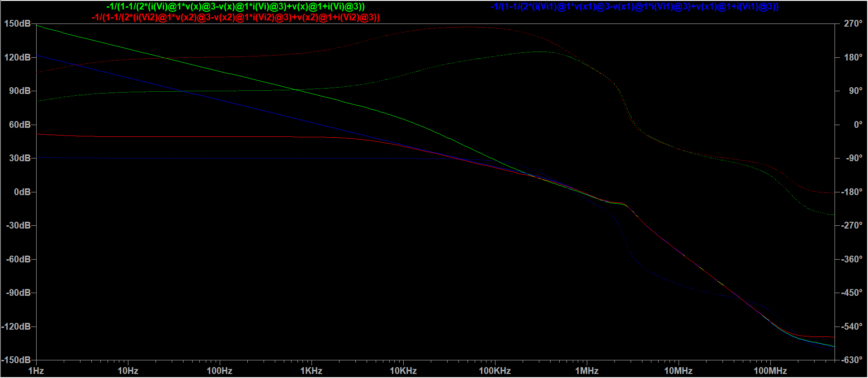Select the 10Hz frequency axis label
The width and height of the screenshot is (868, 378).
[128, 371]
